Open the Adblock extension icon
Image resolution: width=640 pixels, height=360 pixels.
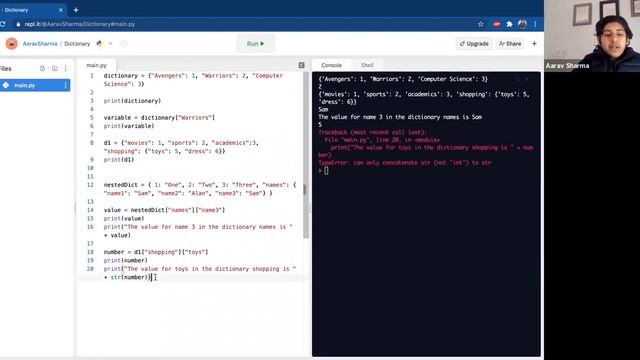point(496,24)
